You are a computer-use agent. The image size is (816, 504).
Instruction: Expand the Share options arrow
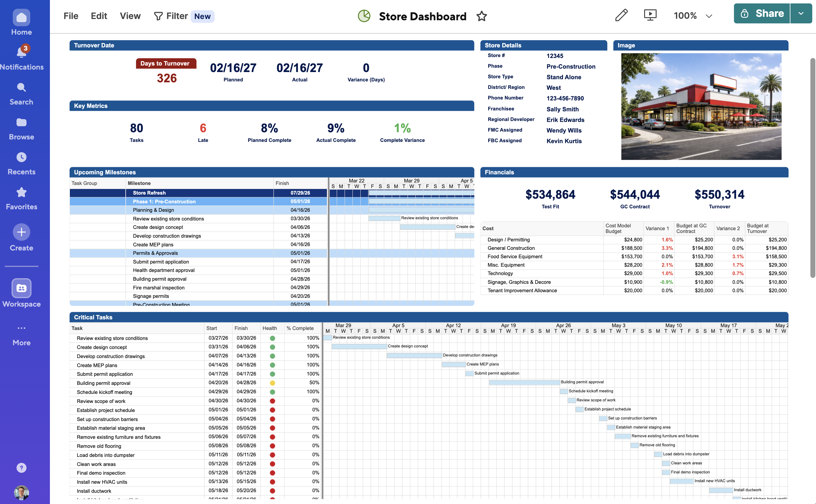coord(801,13)
